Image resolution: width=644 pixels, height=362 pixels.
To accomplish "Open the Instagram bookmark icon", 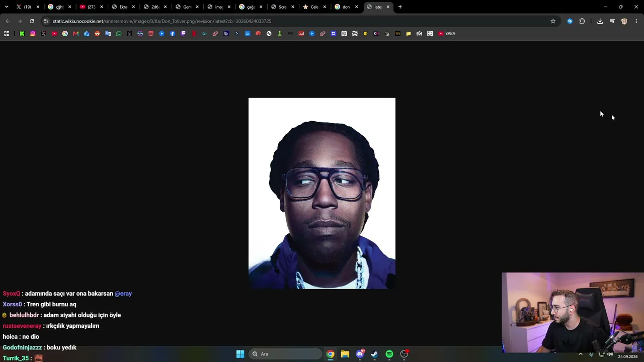I will (33, 34).
